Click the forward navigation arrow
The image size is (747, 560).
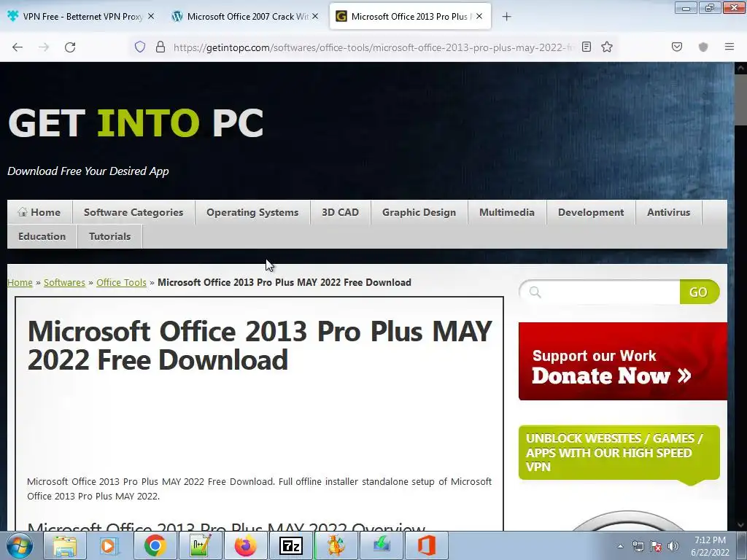pos(44,47)
